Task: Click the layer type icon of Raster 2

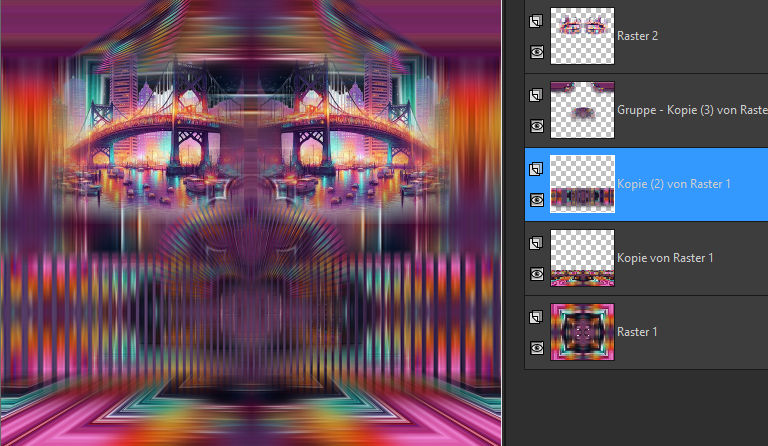Action: click(536, 21)
